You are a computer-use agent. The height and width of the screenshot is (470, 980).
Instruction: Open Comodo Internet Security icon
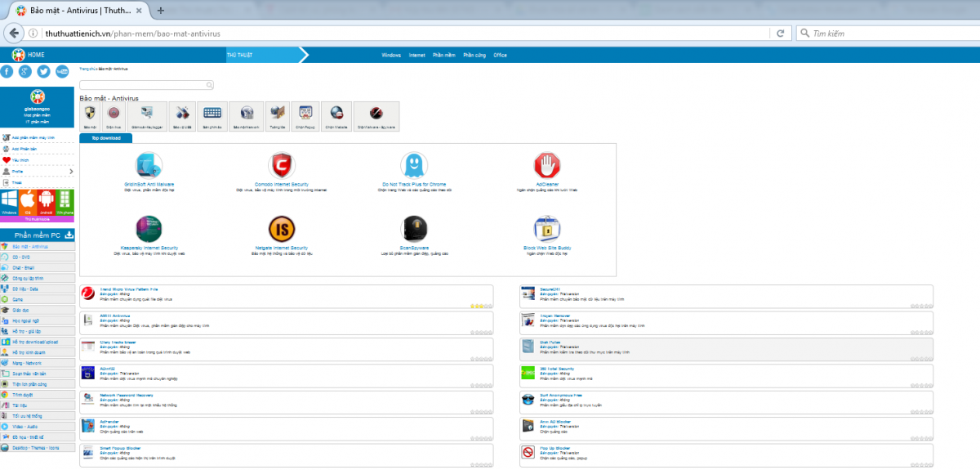(x=281, y=165)
